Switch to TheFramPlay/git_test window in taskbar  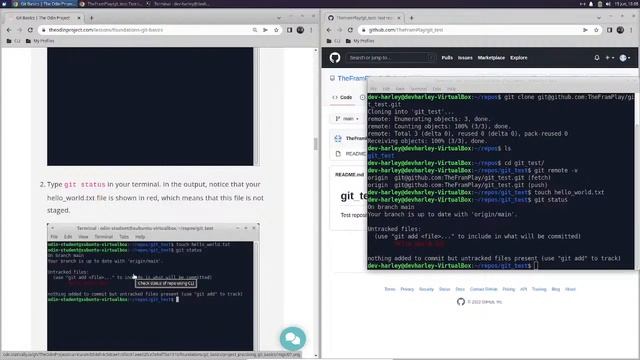(111, 4)
